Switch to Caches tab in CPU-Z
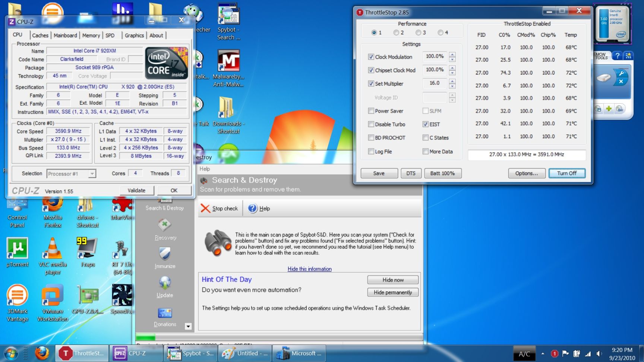644x362 pixels. (x=40, y=35)
